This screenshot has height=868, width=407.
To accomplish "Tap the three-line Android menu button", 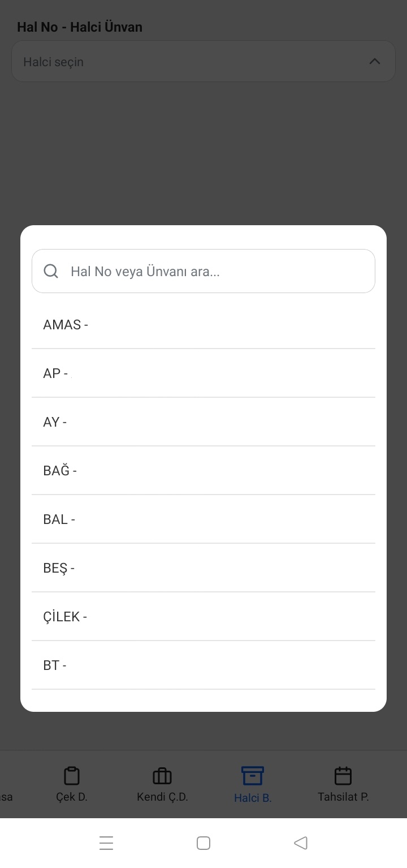I will [x=106, y=843].
